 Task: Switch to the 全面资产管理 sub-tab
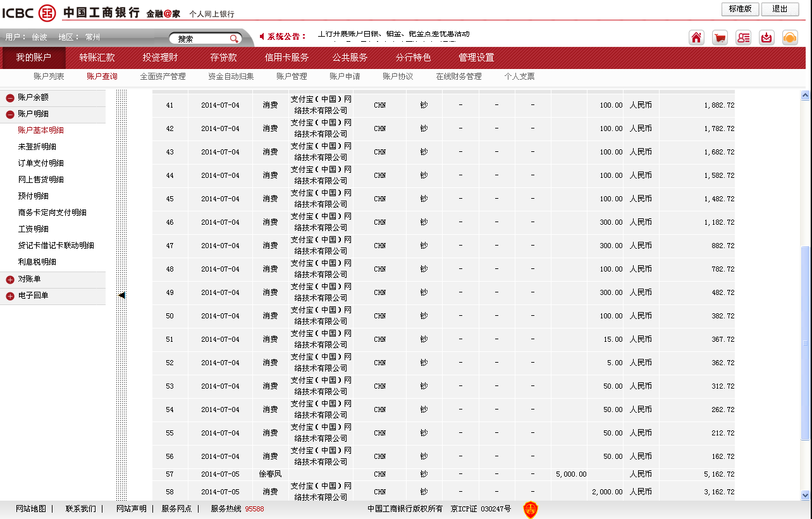click(163, 77)
